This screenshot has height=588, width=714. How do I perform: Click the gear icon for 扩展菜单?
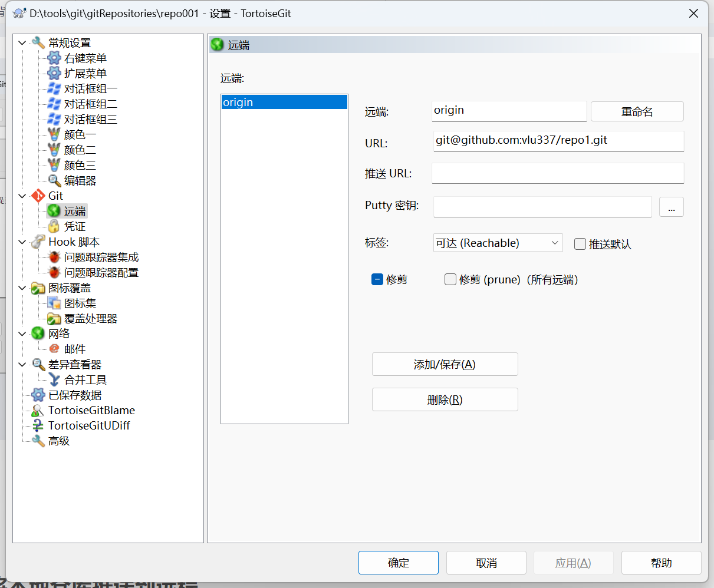pyautogui.click(x=54, y=73)
